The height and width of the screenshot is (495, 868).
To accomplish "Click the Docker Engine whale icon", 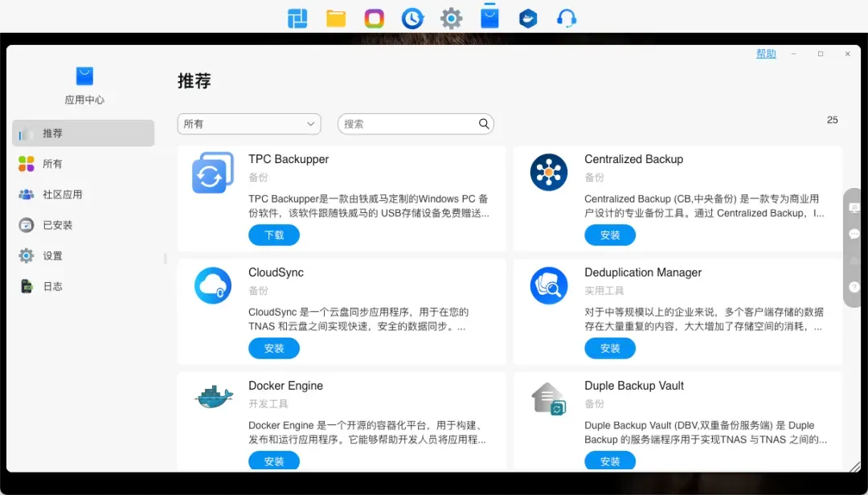I will pos(213,397).
